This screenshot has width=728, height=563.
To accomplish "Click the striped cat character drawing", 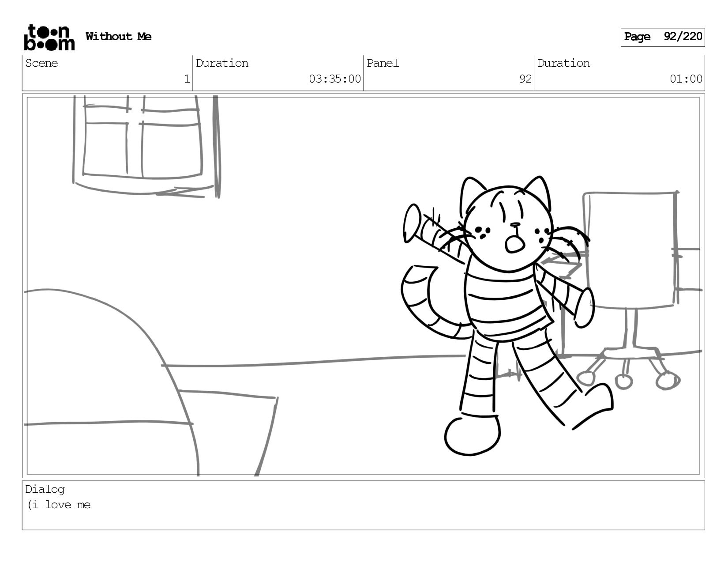I will 507,315.
